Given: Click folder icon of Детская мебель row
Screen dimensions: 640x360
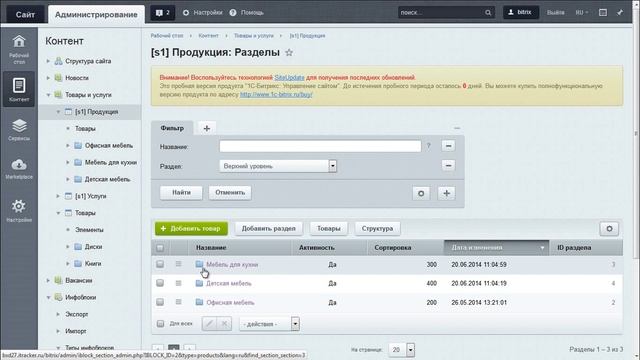Looking at the screenshot, I should (x=199, y=283).
